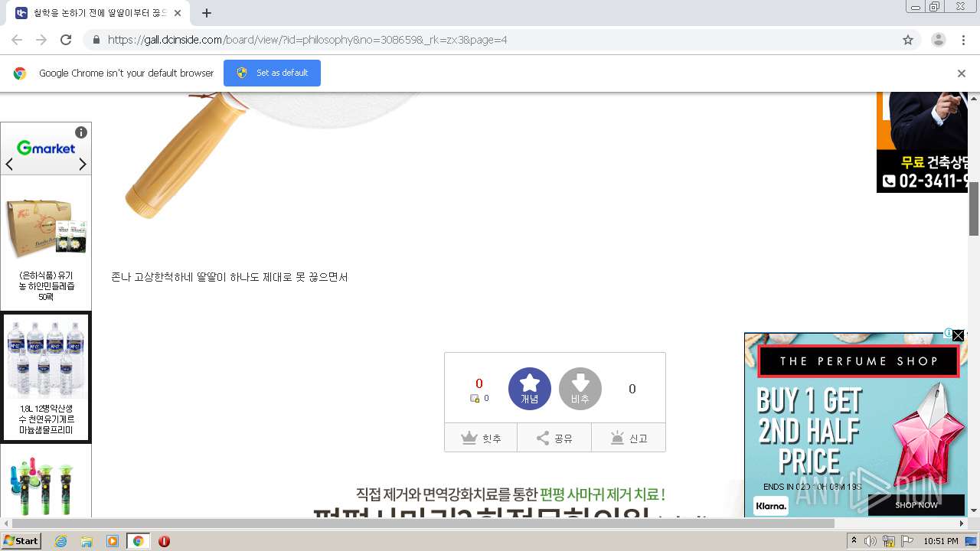
Task: Open the Windows Start menu
Action: (x=21, y=540)
